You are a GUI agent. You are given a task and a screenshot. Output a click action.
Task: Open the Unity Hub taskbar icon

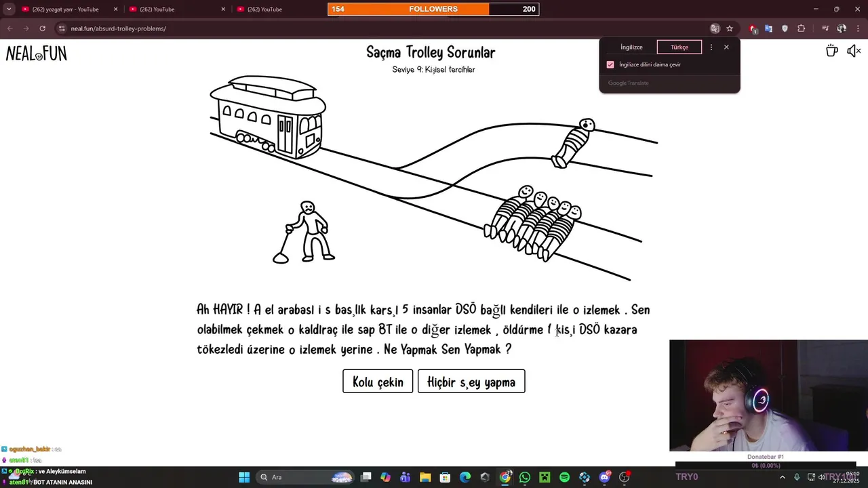point(485,477)
